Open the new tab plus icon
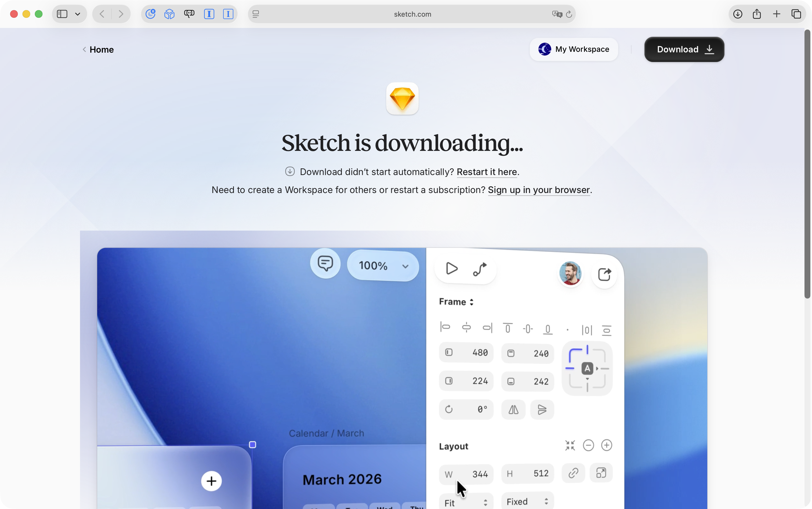Image resolution: width=812 pixels, height=509 pixels. pyautogui.click(x=776, y=14)
